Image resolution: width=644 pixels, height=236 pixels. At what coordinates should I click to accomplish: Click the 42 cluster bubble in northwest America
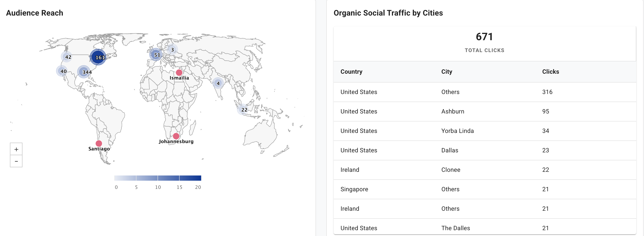click(x=66, y=57)
